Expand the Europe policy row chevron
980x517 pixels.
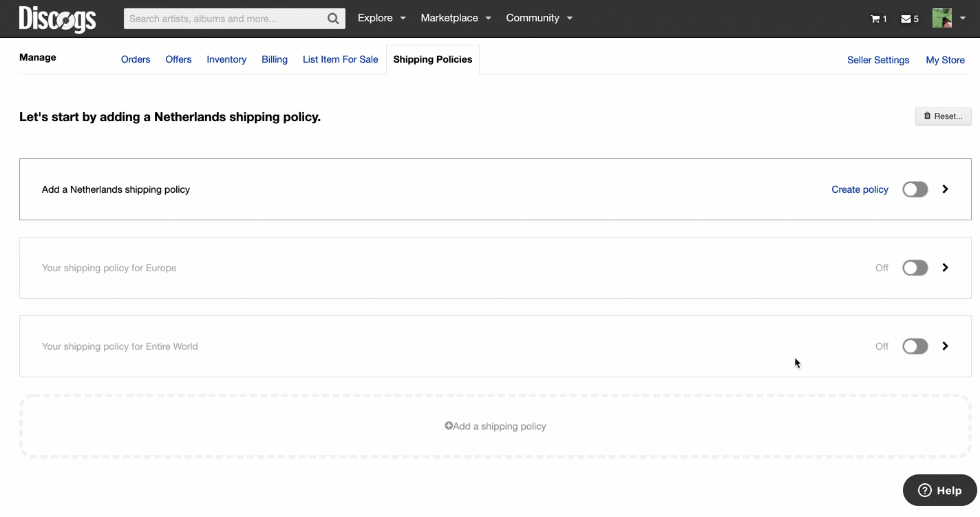coord(946,268)
